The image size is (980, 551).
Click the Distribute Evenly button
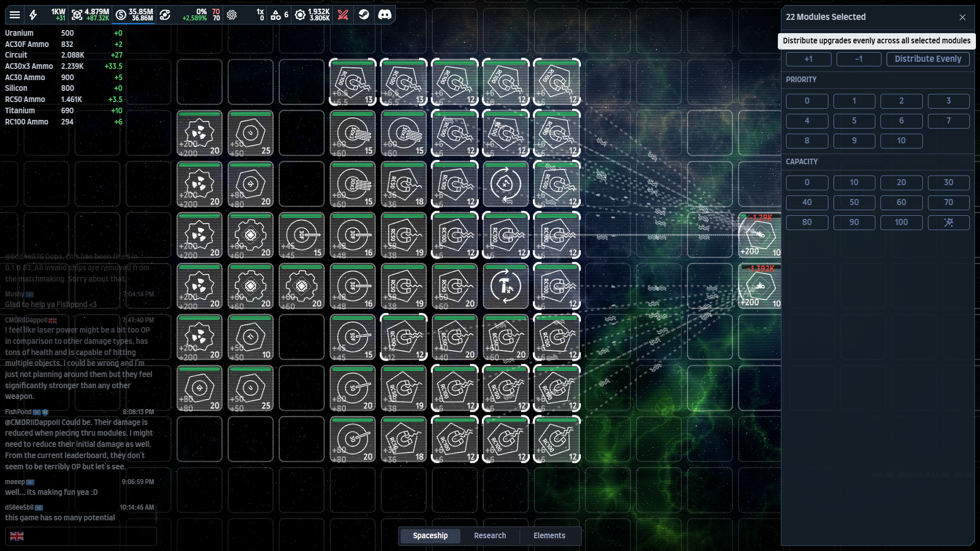pyautogui.click(x=928, y=59)
